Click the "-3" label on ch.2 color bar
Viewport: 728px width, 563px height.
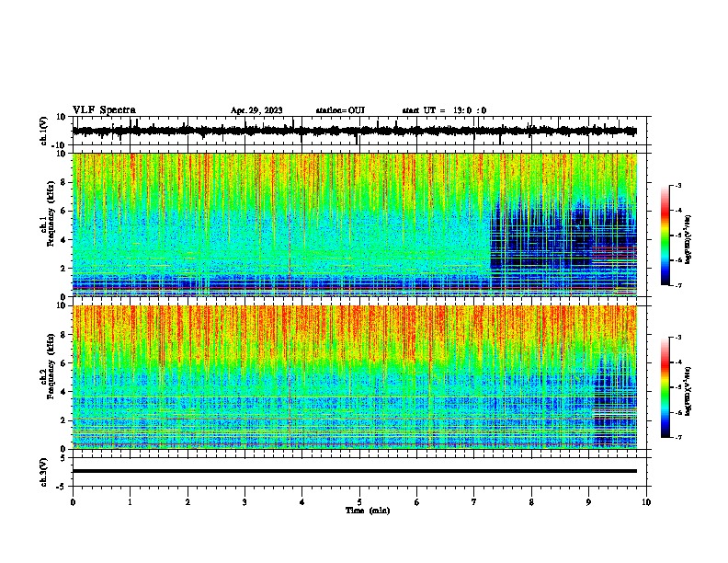(677, 338)
